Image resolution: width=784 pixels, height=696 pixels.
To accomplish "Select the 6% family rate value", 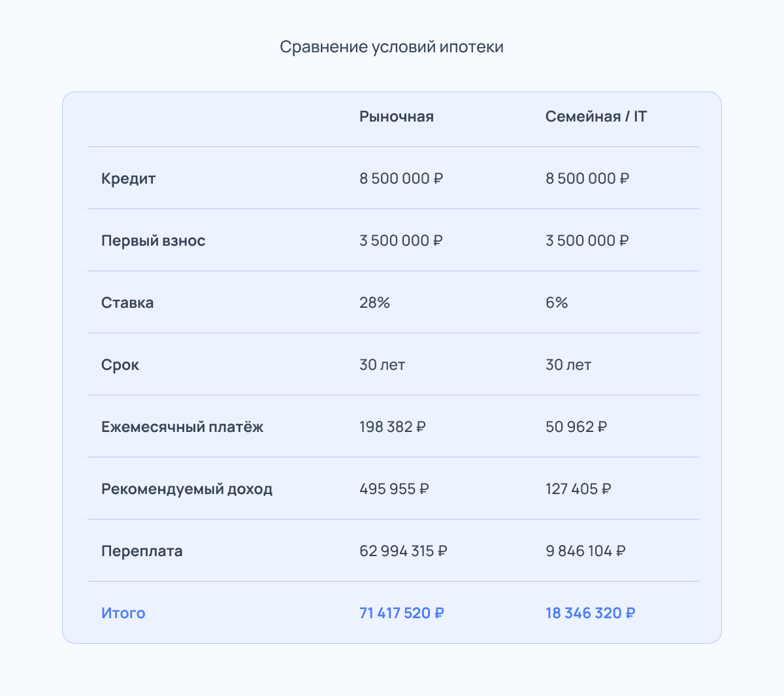I will pyautogui.click(x=557, y=303).
